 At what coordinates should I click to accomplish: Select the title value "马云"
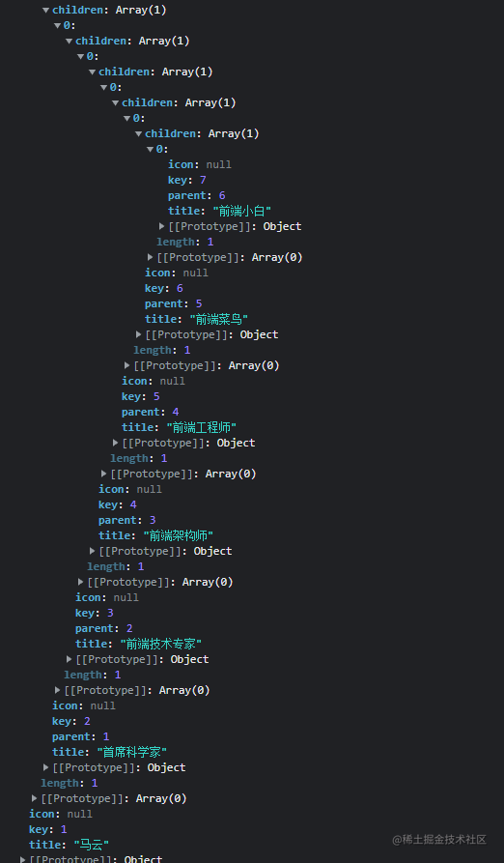point(91,845)
